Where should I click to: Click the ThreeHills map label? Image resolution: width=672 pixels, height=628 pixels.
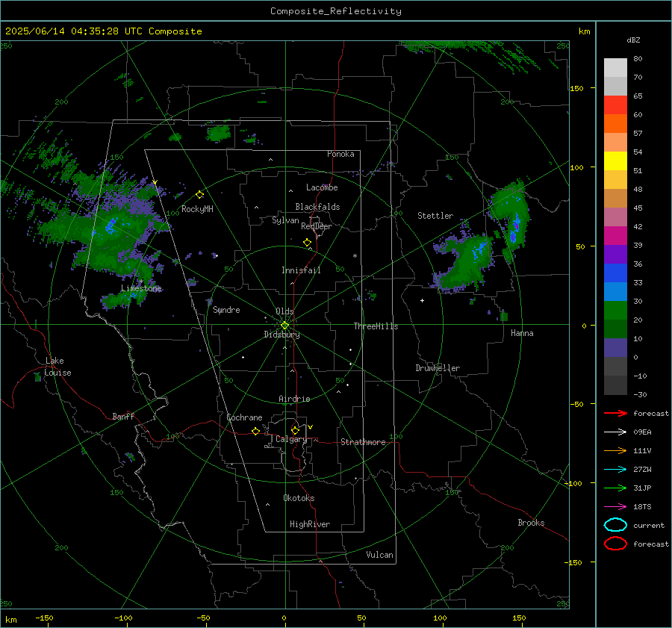pyautogui.click(x=376, y=326)
